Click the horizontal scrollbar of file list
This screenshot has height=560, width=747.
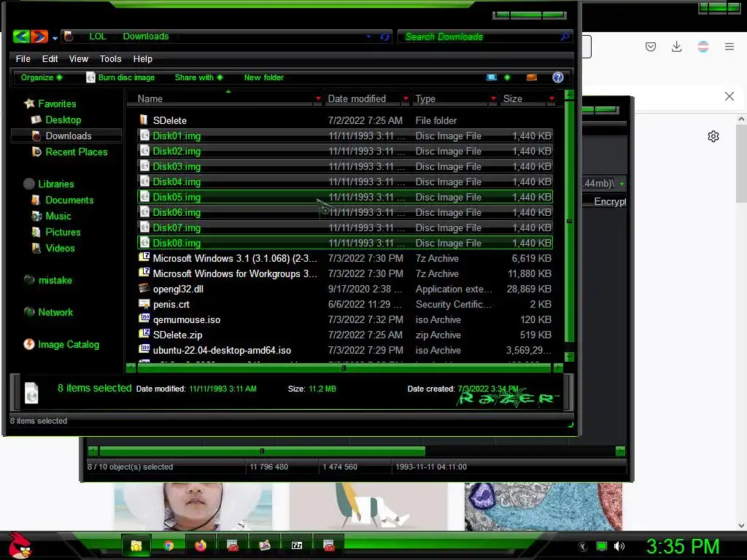click(x=344, y=367)
